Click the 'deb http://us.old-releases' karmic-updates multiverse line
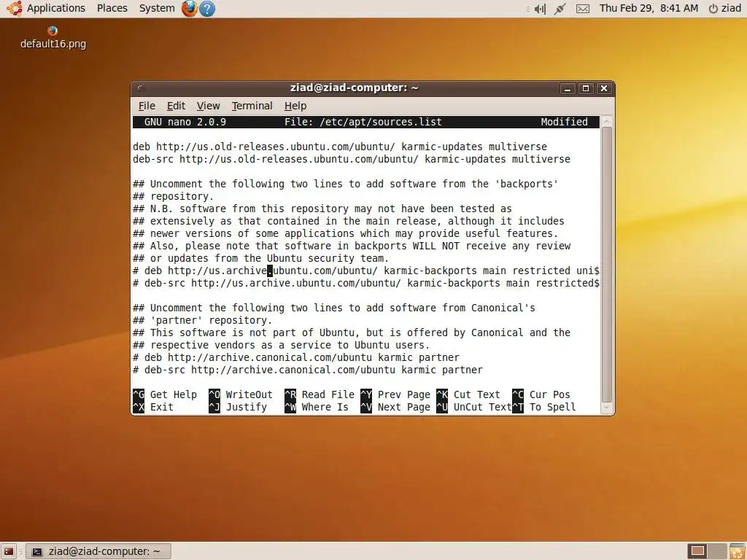The height and width of the screenshot is (560, 747). tap(340, 147)
